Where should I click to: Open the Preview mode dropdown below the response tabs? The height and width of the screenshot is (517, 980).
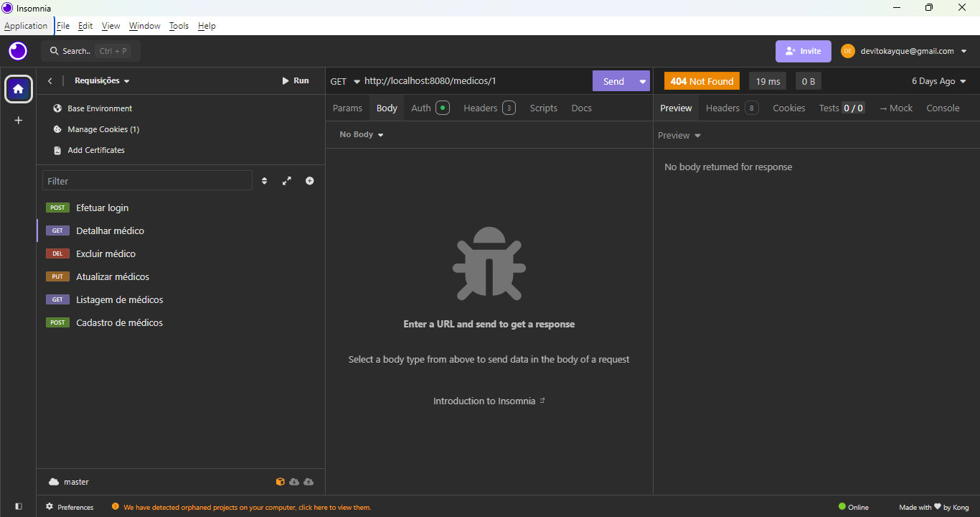[679, 136]
